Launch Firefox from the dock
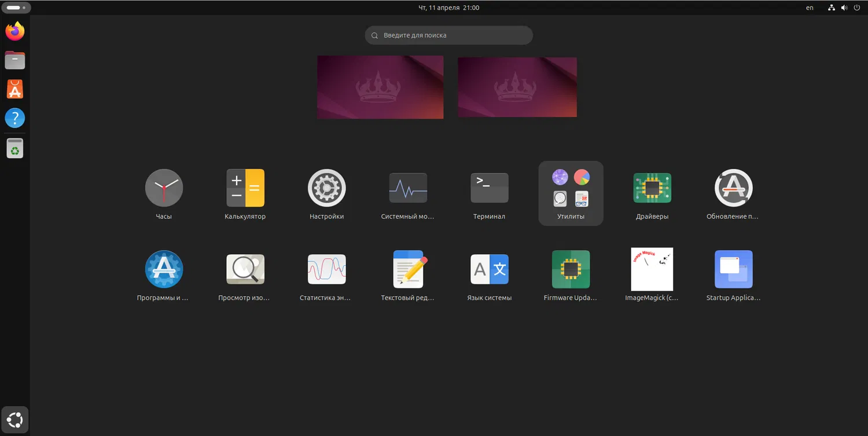Viewport: 868px width, 436px height. pyautogui.click(x=15, y=31)
